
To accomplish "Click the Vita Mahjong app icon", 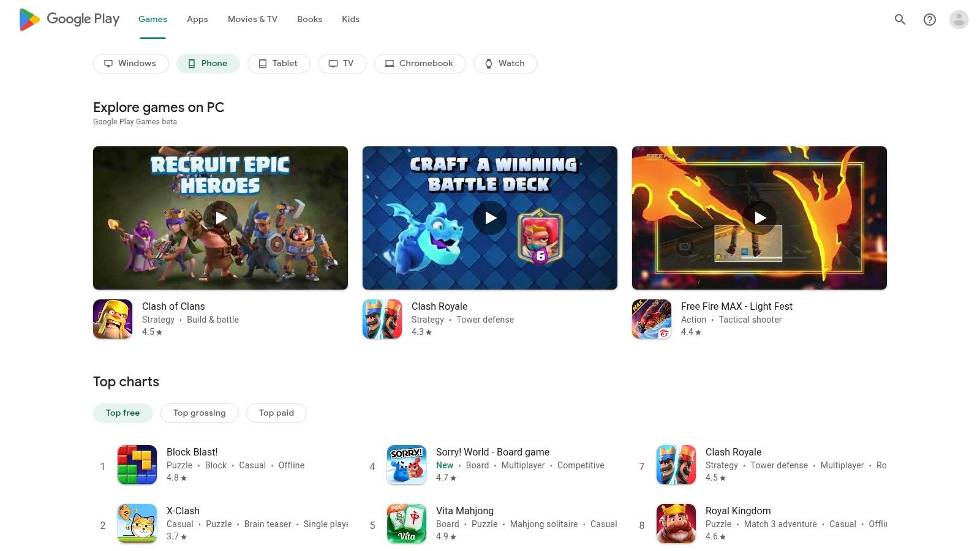I will pos(406,523).
